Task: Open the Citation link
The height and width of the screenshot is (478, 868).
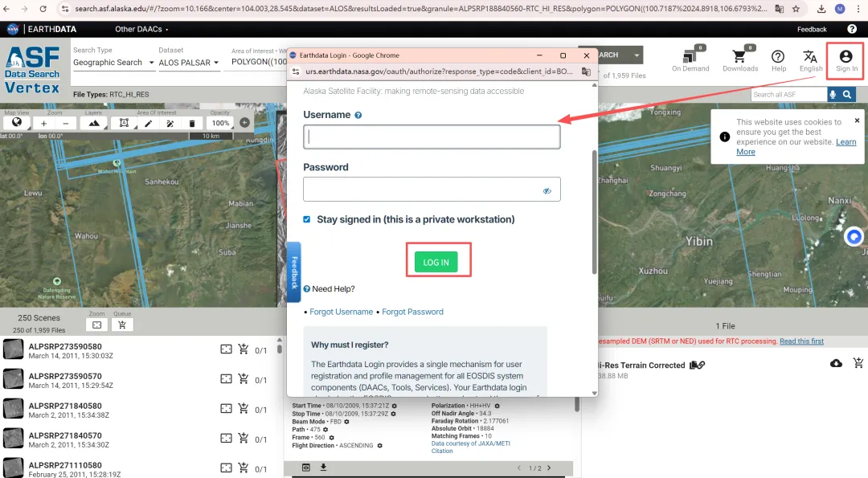Action: 442,451
